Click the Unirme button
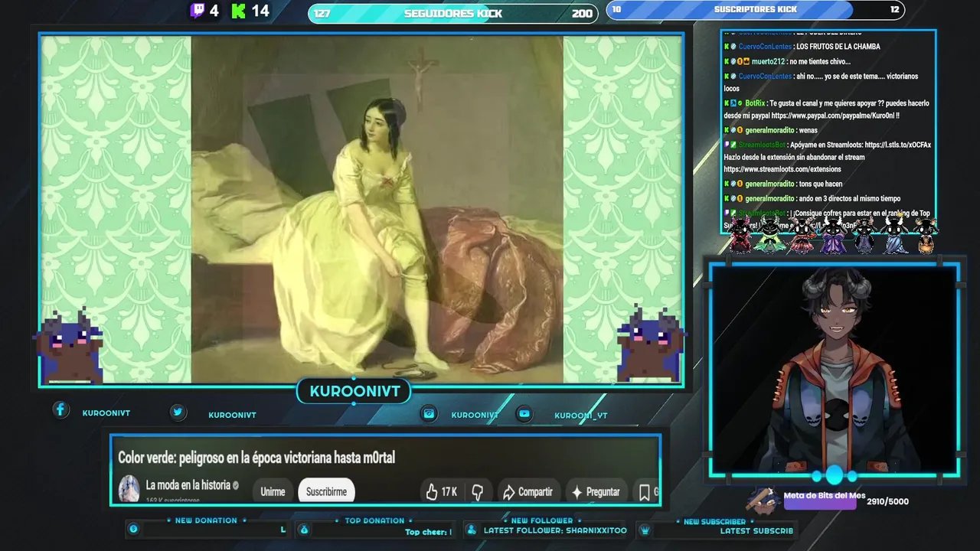This screenshot has width=980, height=551. coord(273,492)
